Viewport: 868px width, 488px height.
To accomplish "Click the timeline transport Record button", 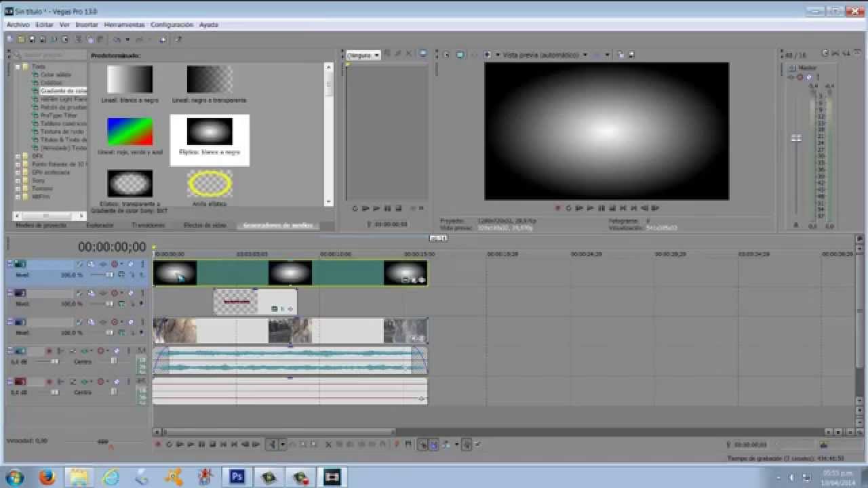I will (x=158, y=445).
